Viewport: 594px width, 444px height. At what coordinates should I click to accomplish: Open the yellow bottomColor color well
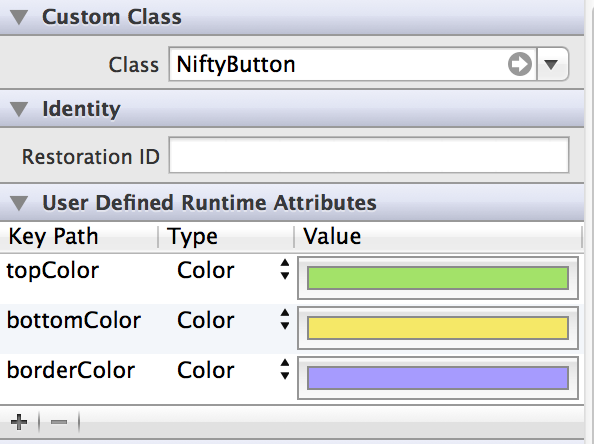[x=438, y=328]
